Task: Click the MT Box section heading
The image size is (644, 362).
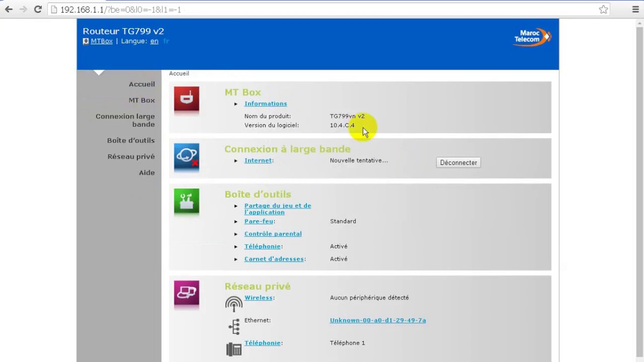Action: tap(243, 92)
